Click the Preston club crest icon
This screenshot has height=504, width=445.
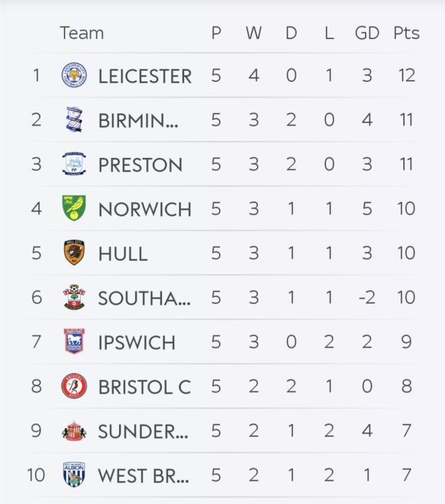[73, 164]
